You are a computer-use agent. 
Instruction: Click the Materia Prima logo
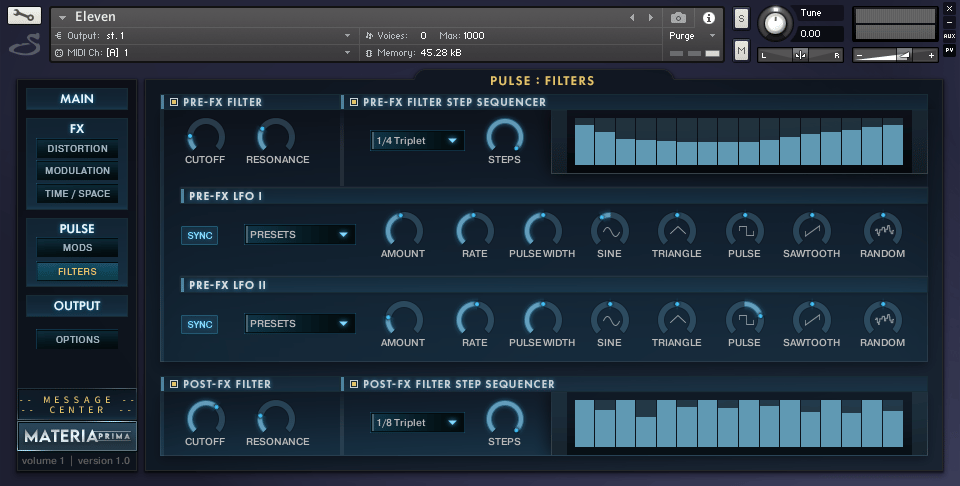tap(77, 436)
